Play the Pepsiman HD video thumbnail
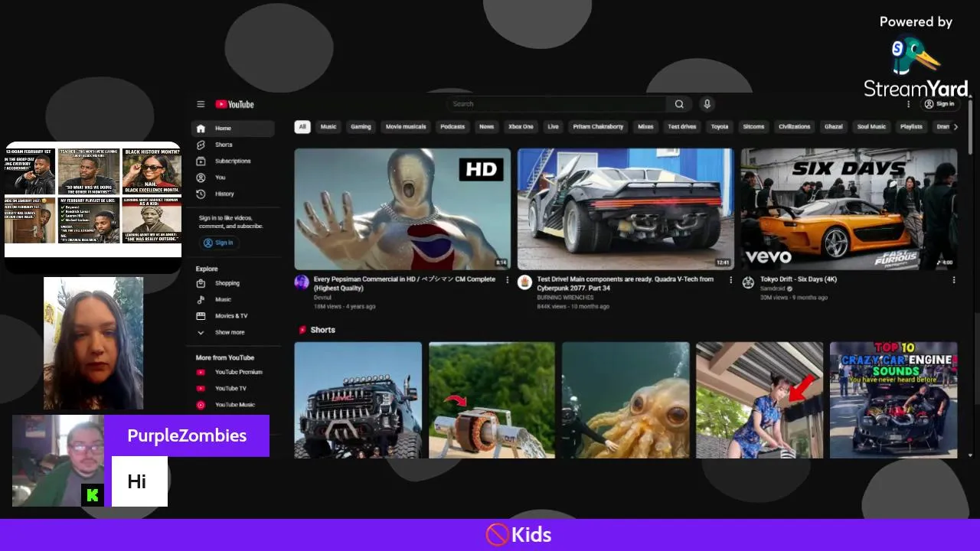The height and width of the screenshot is (551, 980). 403,209
